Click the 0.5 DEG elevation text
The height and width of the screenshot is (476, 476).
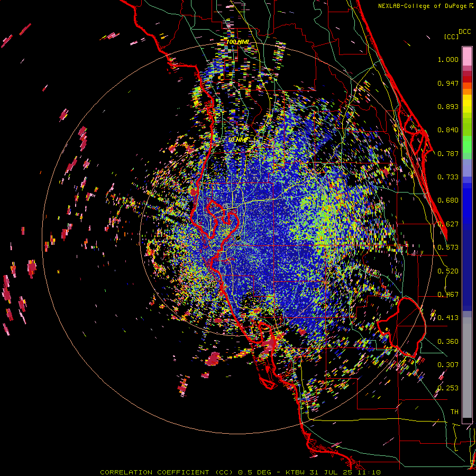[x=255, y=472]
